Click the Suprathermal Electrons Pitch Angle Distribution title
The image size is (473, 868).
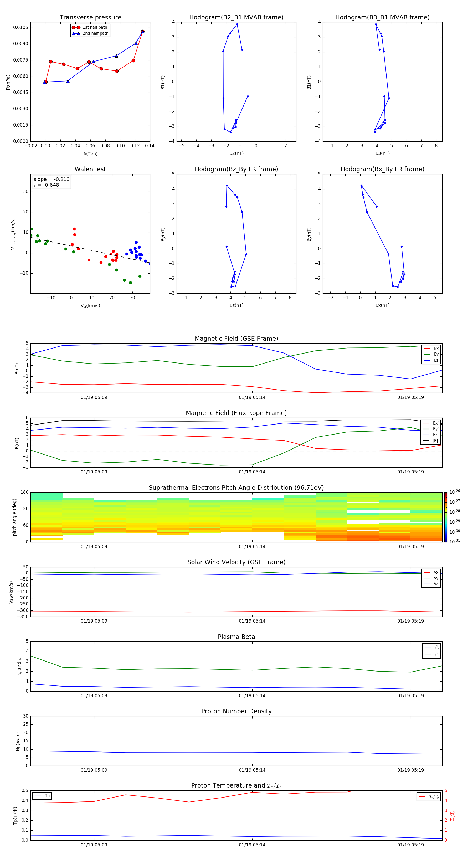point(236,488)
